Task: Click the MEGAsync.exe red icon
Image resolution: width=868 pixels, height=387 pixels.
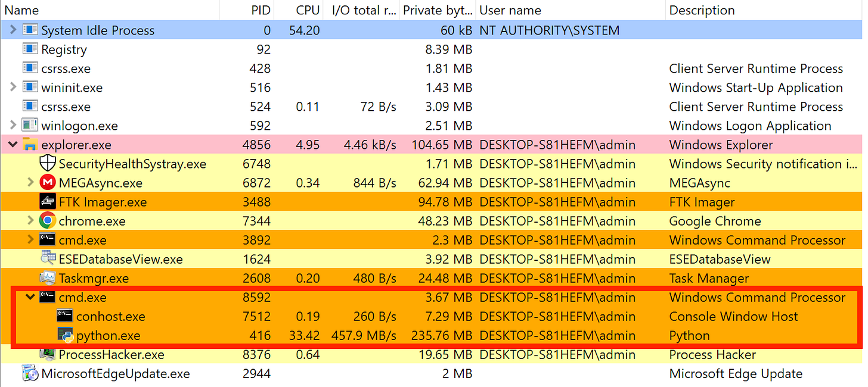Action: tap(48, 183)
